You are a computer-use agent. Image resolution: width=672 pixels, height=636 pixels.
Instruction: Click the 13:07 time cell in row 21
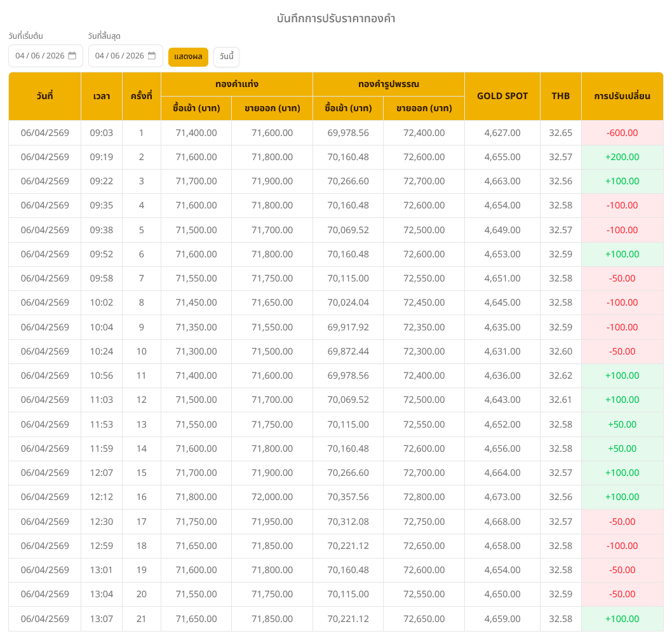point(102,619)
